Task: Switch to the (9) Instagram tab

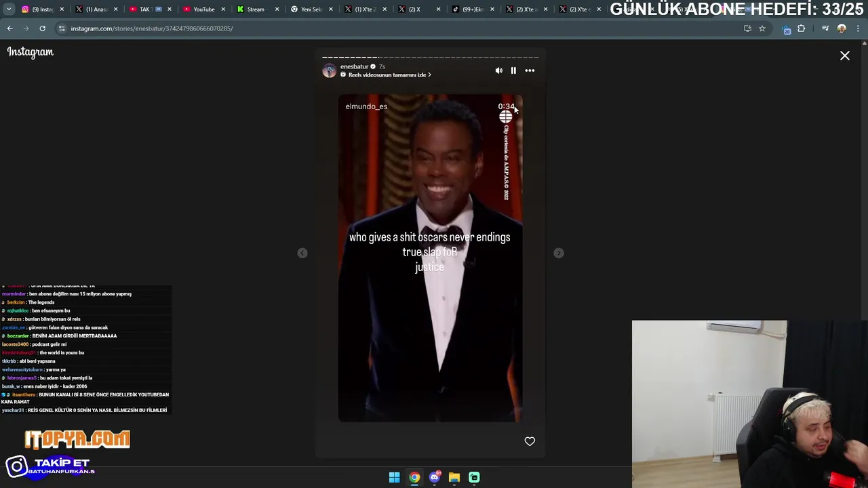Action: 43,9
